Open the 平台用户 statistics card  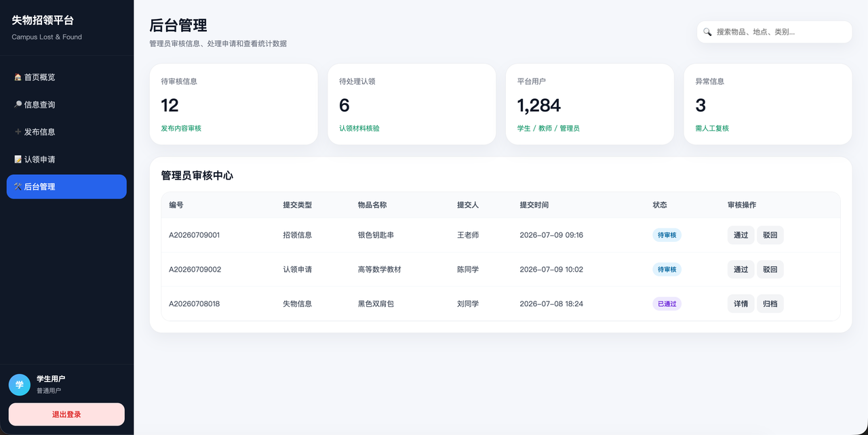[590, 104]
